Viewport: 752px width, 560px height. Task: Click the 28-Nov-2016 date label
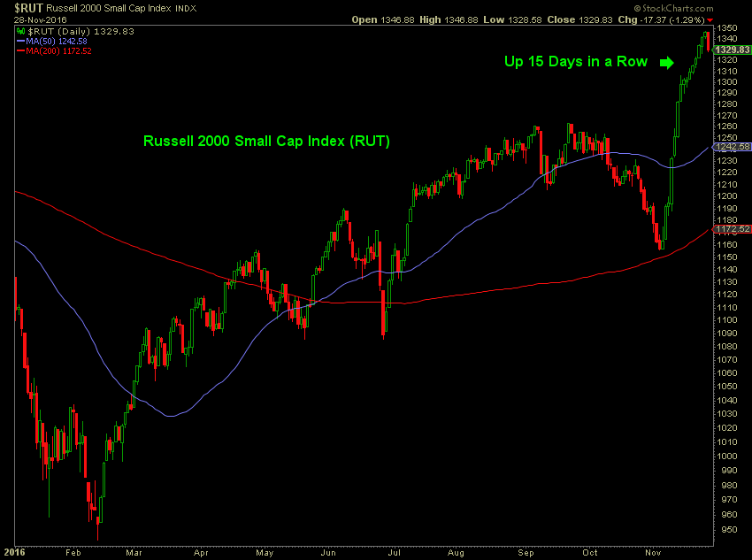[x=41, y=19]
